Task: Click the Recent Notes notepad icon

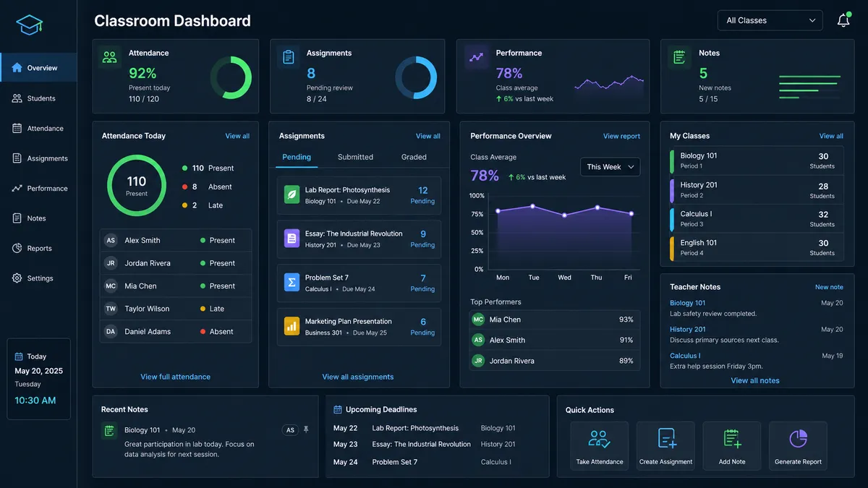Action: 109,431
